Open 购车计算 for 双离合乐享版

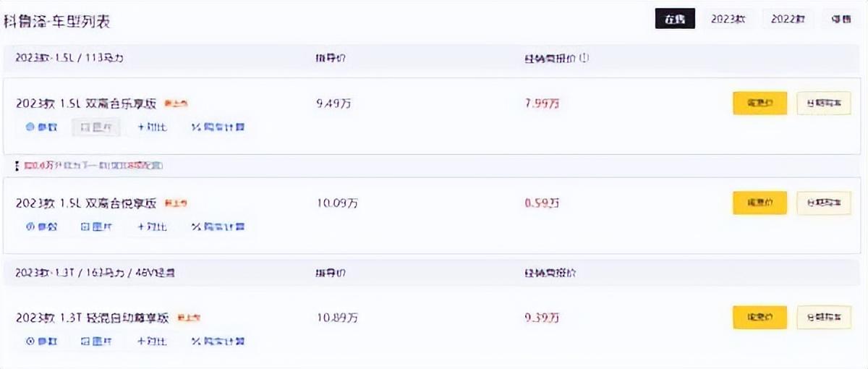click(218, 127)
